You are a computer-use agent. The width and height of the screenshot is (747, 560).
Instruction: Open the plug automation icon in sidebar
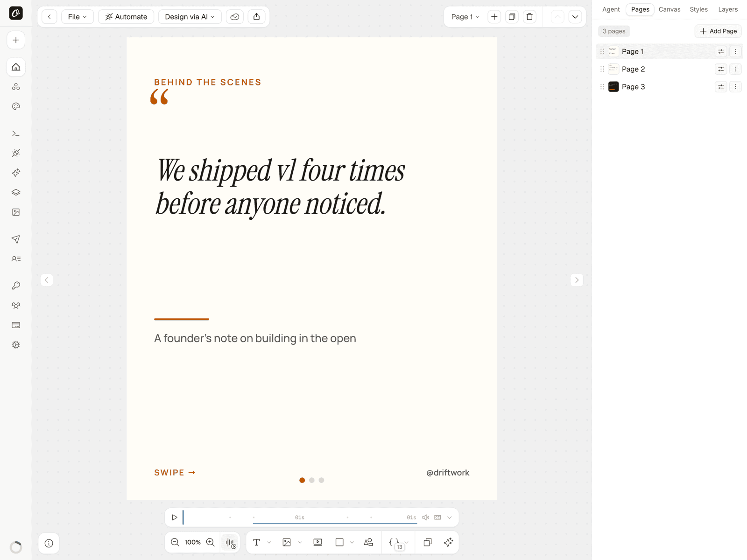pos(16,153)
